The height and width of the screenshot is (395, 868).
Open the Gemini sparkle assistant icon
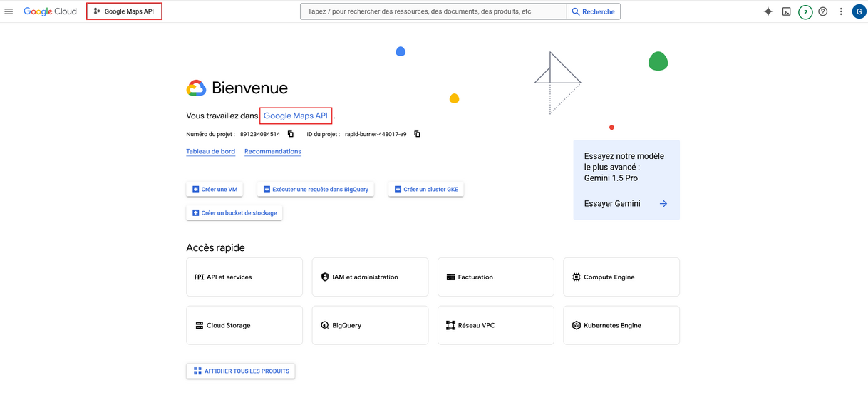point(768,11)
